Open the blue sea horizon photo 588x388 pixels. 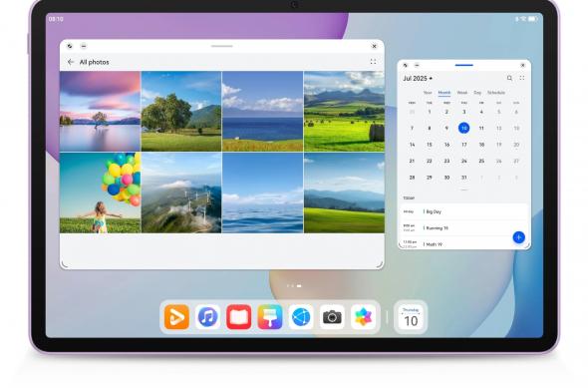click(262, 112)
